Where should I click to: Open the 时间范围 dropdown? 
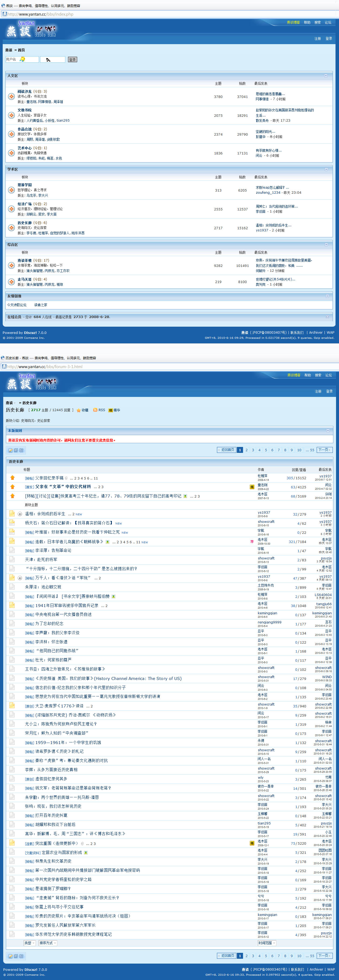[x=267, y=943]
